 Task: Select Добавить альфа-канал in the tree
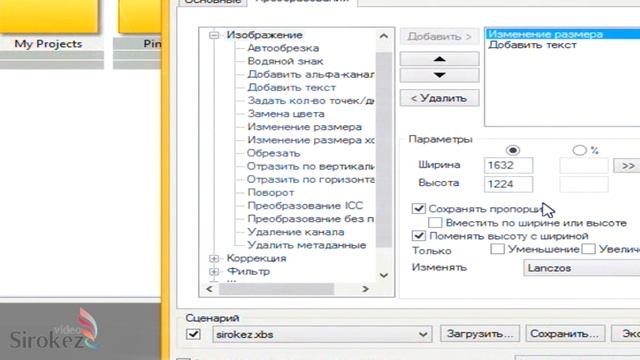coord(311,74)
